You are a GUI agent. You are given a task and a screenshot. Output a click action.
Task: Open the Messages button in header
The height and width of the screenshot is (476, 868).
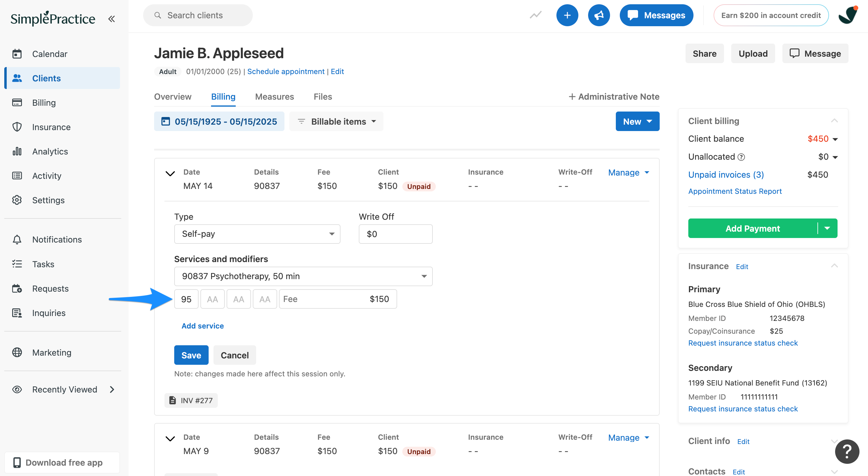click(x=656, y=15)
